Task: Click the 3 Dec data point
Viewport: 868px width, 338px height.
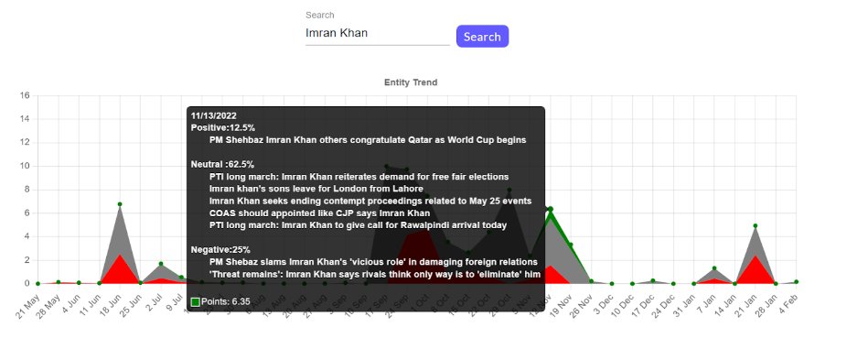Action: pyautogui.click(x=612, y=284)
